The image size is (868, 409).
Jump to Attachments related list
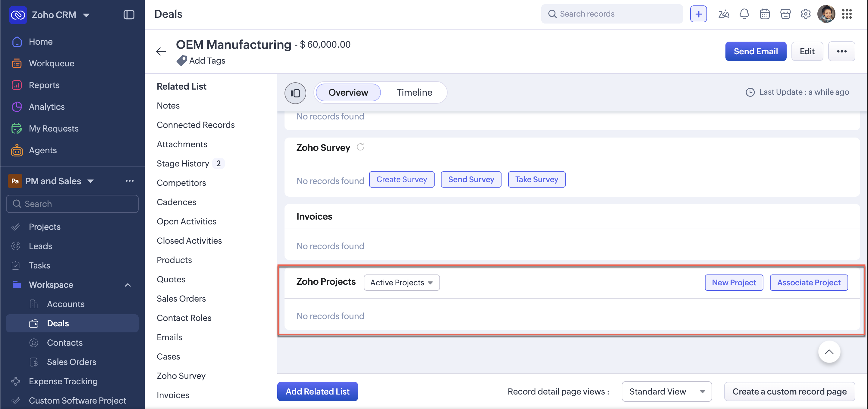click(182, 144)
